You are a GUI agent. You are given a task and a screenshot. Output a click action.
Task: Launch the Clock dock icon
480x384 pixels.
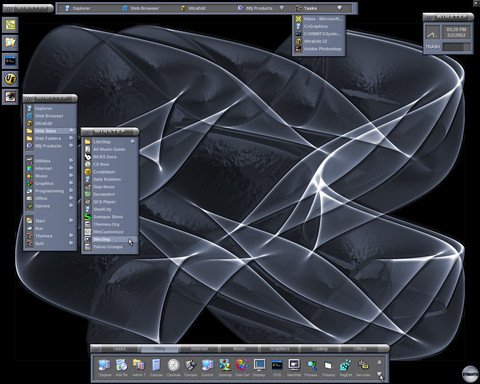173,366
